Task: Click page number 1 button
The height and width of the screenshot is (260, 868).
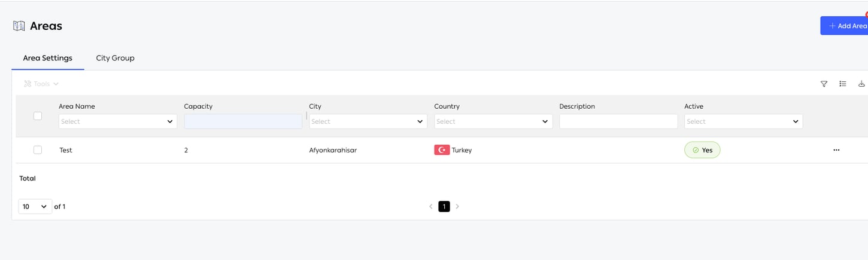Action: coord(444,206)
